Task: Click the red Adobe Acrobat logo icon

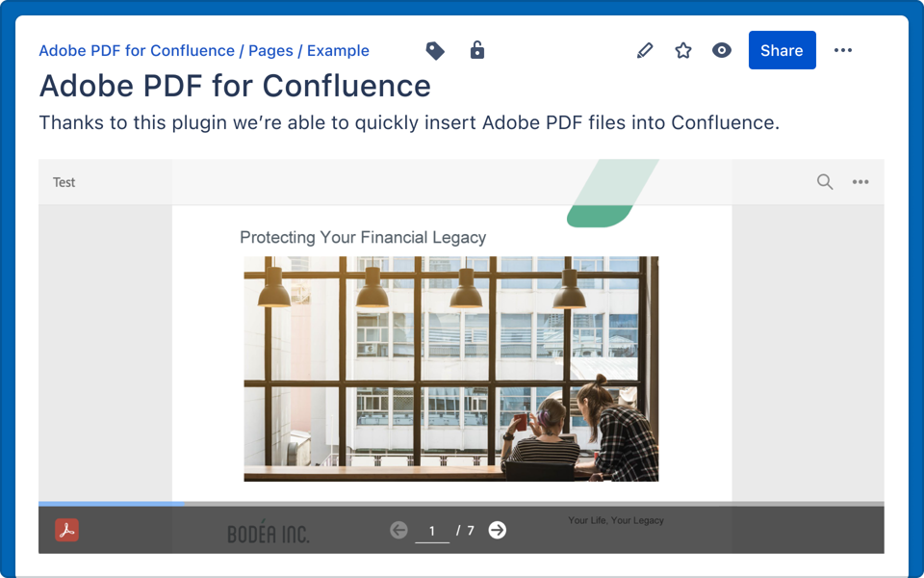Action: coord(67,530)
